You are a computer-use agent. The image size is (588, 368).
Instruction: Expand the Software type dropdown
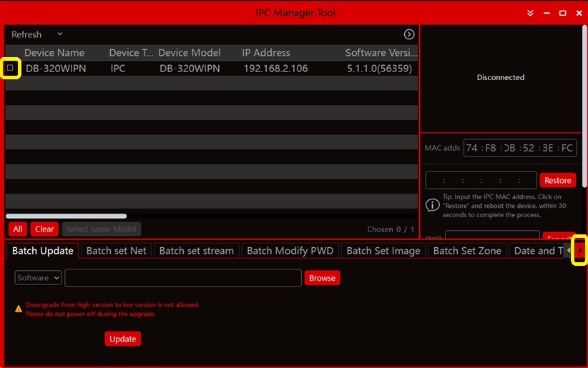(x=39, y=278)
